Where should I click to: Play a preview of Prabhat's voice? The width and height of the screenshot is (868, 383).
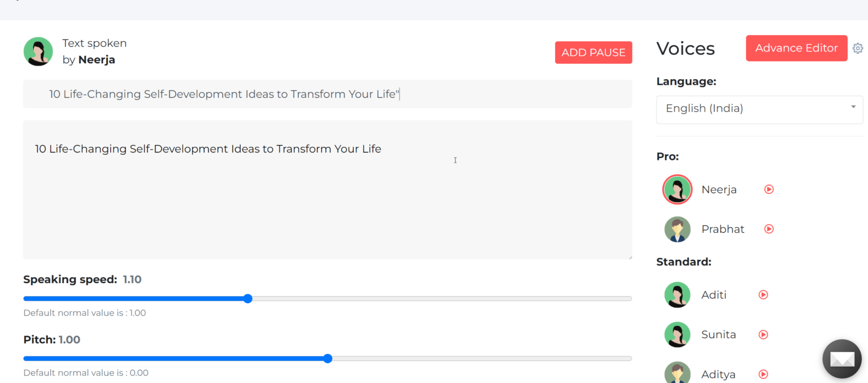tap(769, 229)
